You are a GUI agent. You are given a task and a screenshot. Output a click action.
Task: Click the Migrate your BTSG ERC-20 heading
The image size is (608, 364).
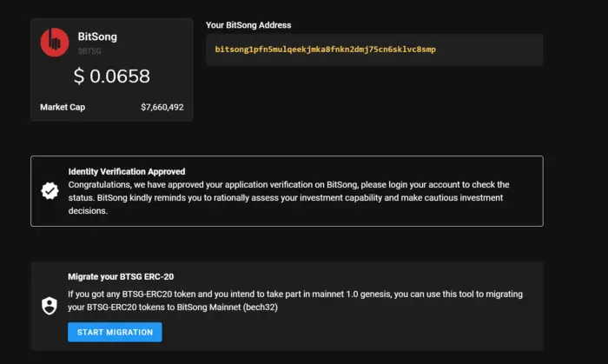click(121, 277)
